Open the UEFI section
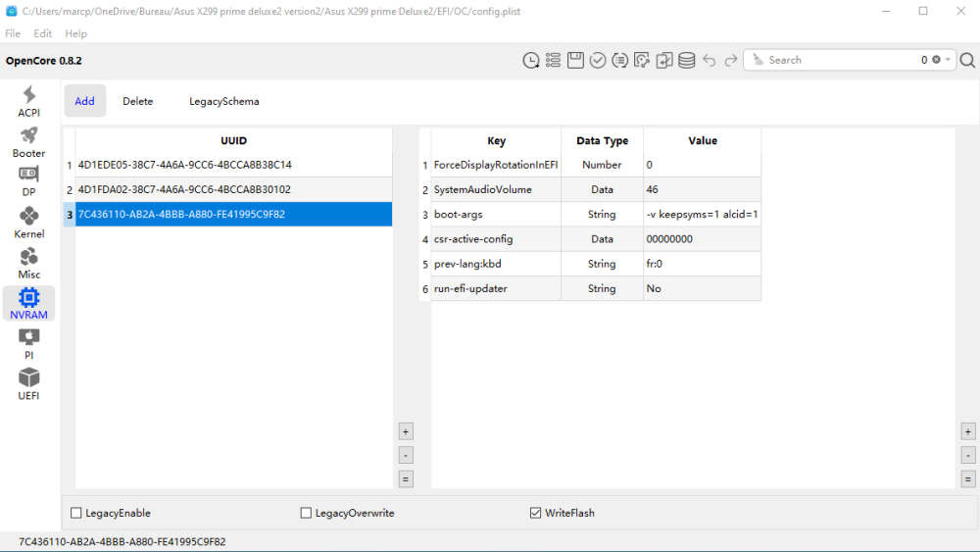This screenshot has height=552, width=980. tap(28, 384)
